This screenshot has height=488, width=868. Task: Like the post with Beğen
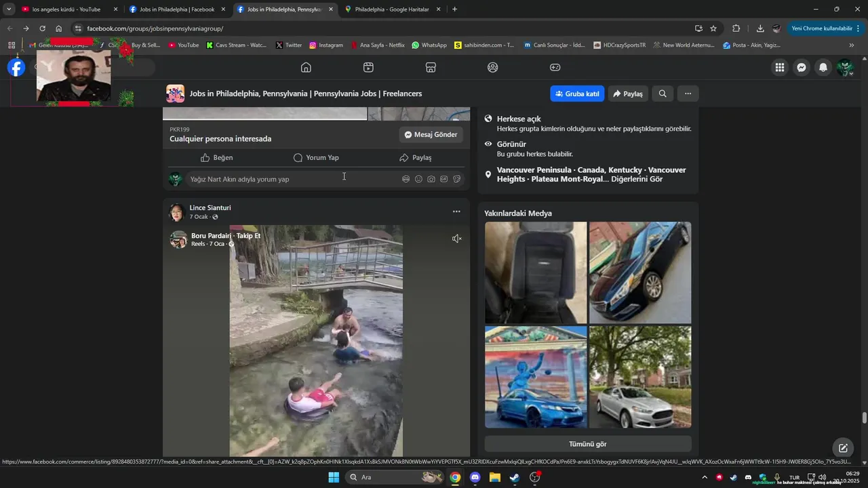tap(217, 157)
